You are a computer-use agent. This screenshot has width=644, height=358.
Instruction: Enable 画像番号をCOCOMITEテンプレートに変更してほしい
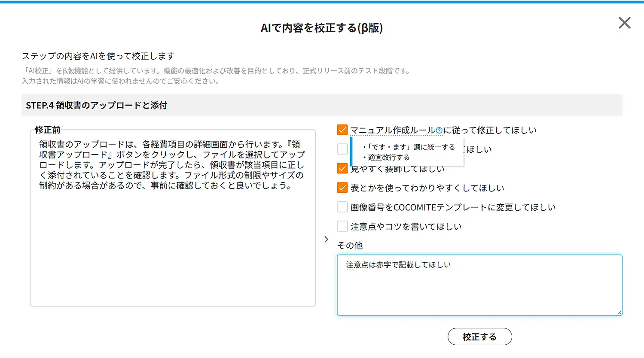[342, 207]
